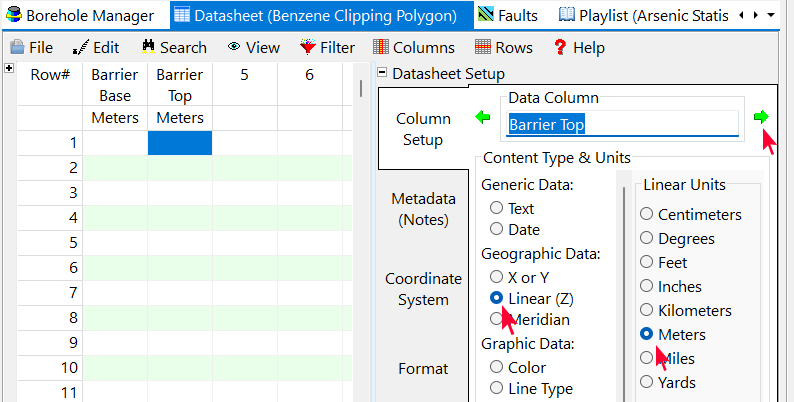Switch to the Borehole Manager tab
The width and height of the screenshot is (794, 402).
[80, 15]
